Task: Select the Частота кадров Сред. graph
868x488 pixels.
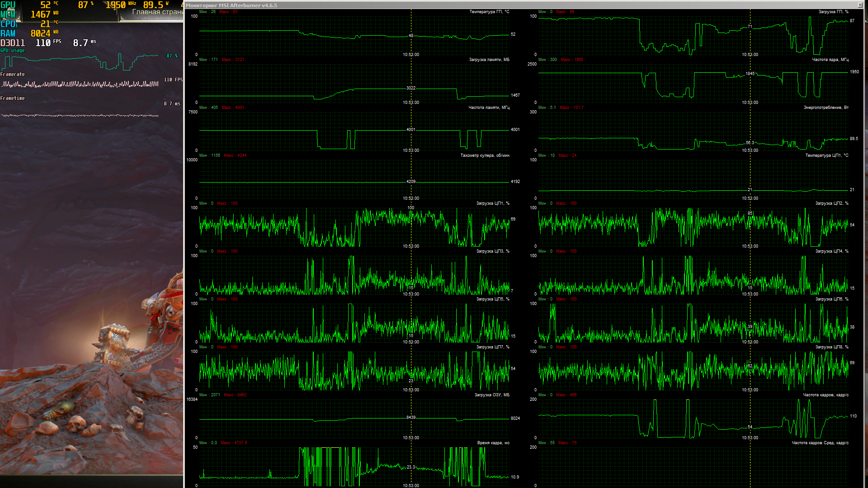Action: point(693,467)
